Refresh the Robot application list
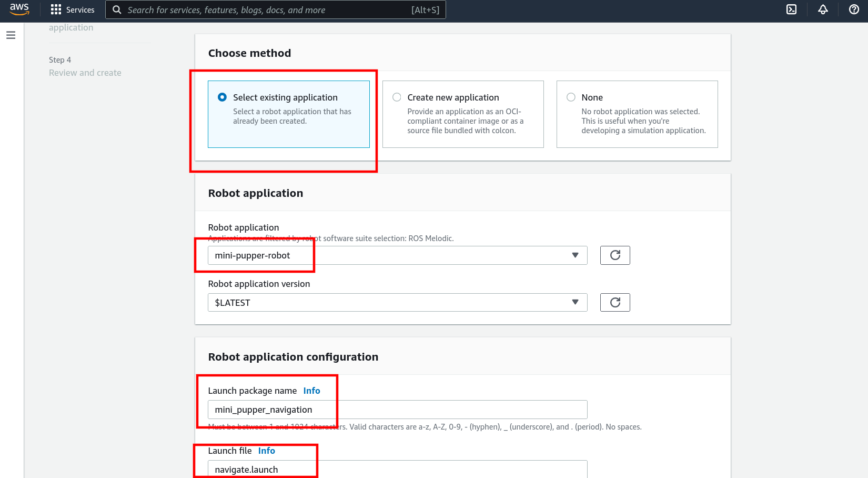The height and width of the screenshot is (478, 868). point(615,255)
